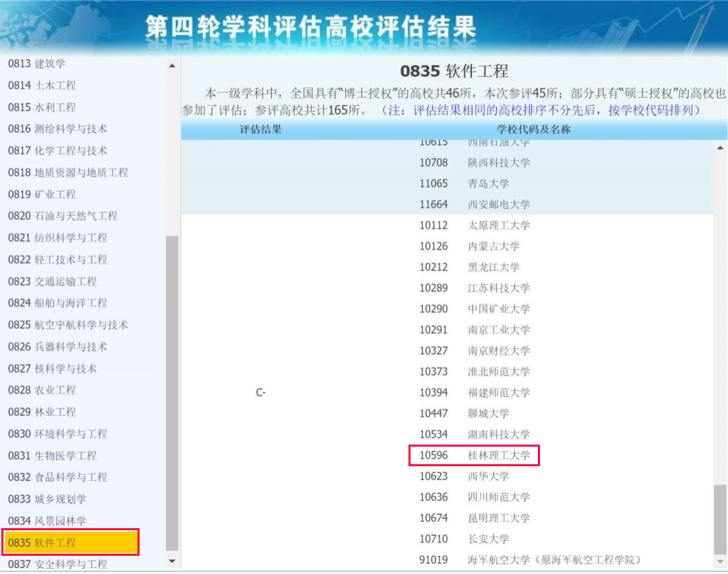Screen dimensions: 728x574
Task: Choose 0827 核科学与技术 entry
Action: [53, 368]
